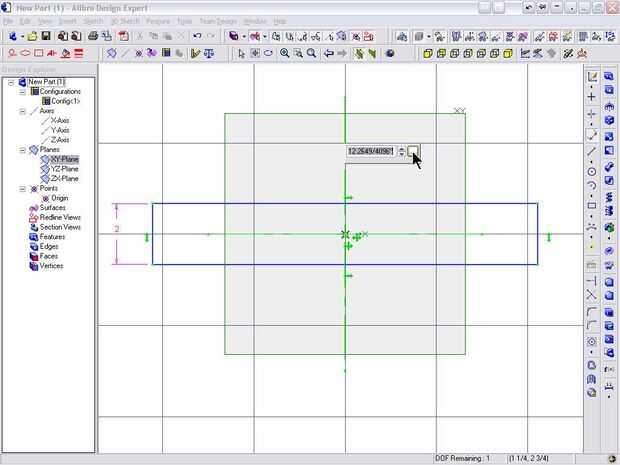Select Section Views in the tree

pos(60,227)
